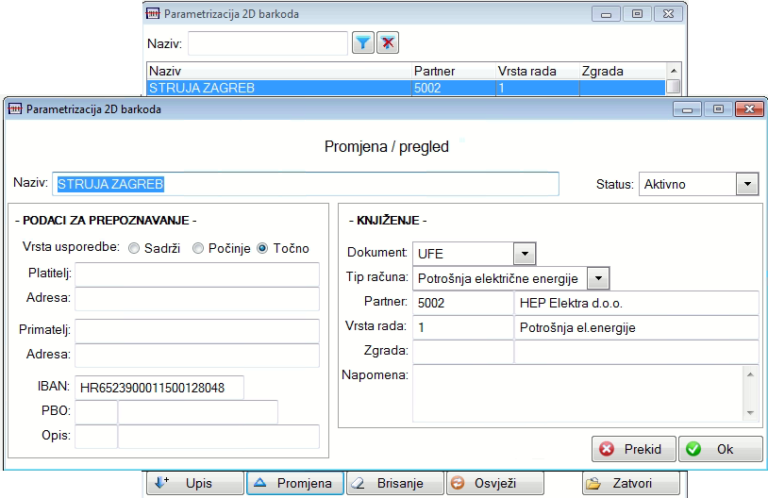The width and height of the screenshot is (768, 498).
Task: Maximize the front Parametrizacija window
Action: tap(718, 109)
